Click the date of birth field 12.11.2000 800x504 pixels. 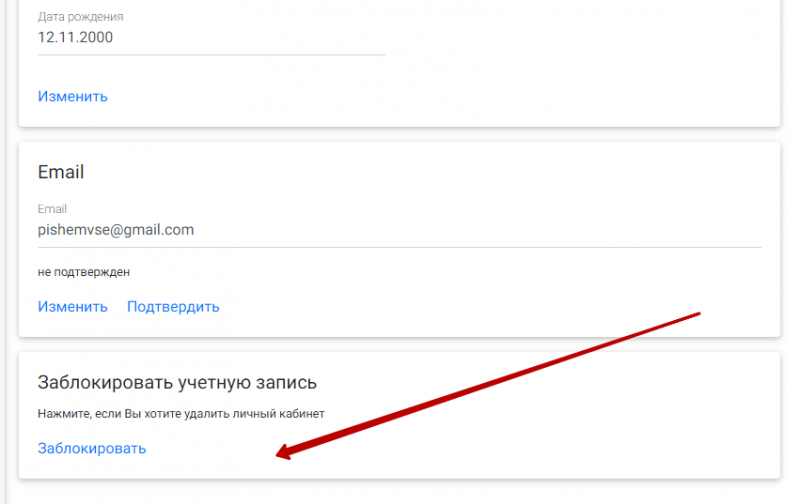pyautogui.click(x=76, y=38)
